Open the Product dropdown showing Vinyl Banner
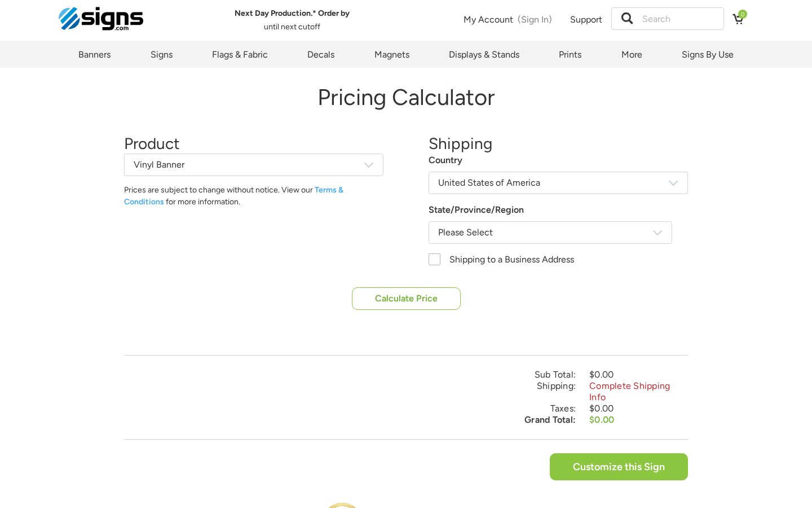Image resolution: width=812 pixels, height=508 pixels. point(254,165)
